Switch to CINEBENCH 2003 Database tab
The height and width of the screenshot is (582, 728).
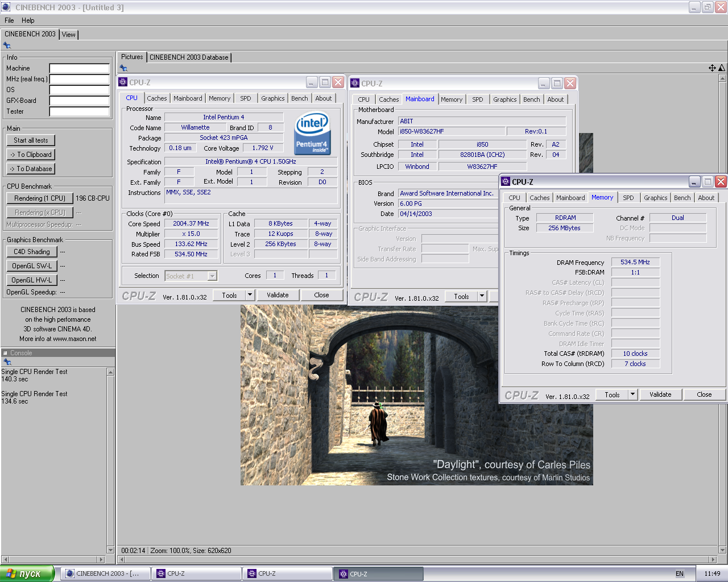[189, 57]
